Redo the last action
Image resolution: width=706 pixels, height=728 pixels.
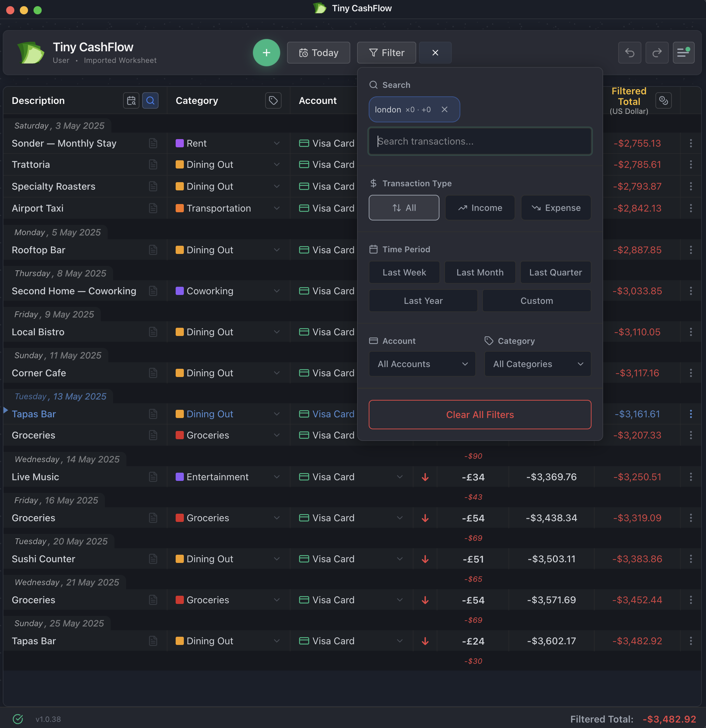pos(656,53)
